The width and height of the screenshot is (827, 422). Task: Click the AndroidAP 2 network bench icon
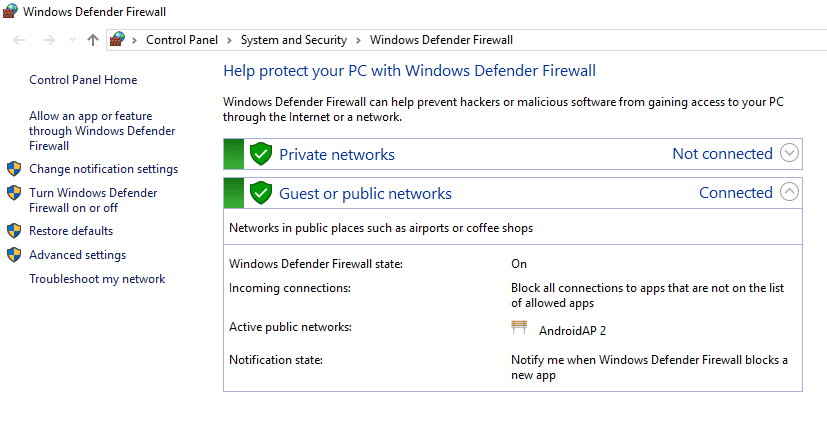point(519,328)
